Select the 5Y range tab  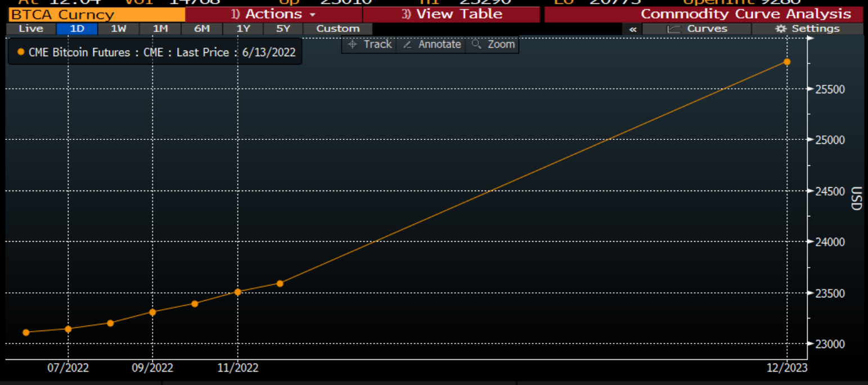click(x=284, y=29)
